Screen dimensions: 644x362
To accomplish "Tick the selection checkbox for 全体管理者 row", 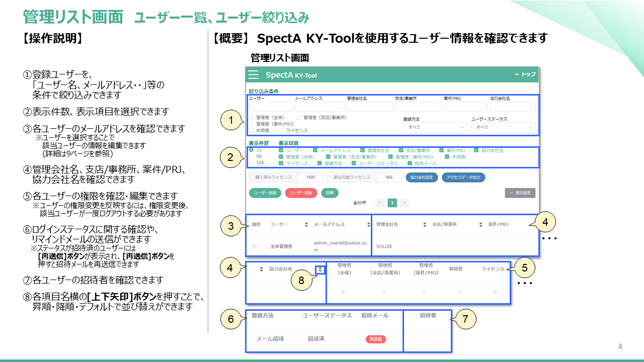I will [254, 246].
